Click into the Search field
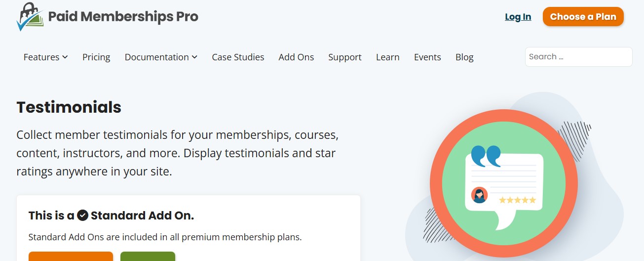Image resolution: width=644 pixels, height=261 pixels. pyautogui.click(x=578, y=57)
